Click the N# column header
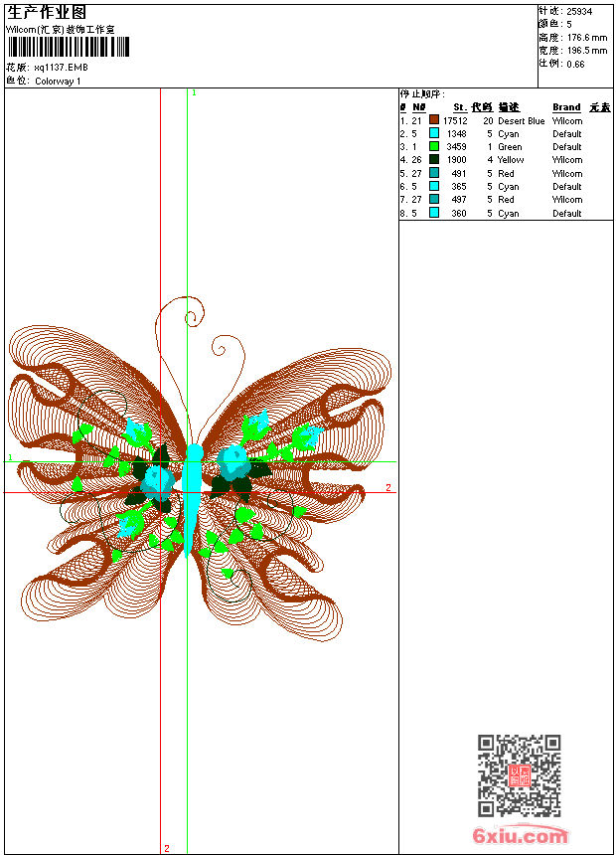The height and width of the screenshot is (855, 616). pos(418,107)
